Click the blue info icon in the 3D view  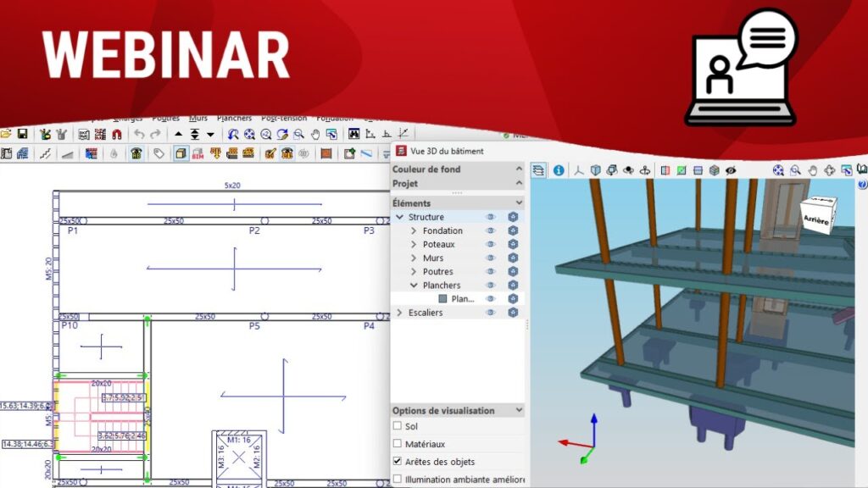[559, 170]
